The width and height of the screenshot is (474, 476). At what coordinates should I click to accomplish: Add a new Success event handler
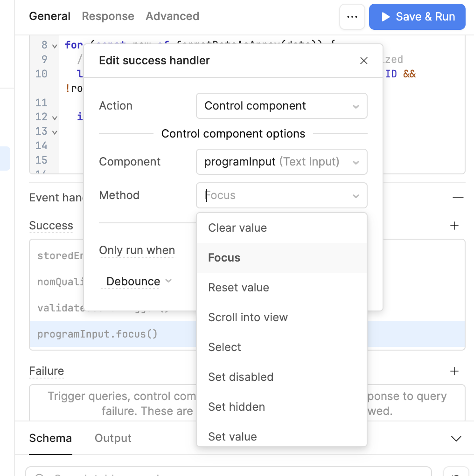(x=454, y=226)
